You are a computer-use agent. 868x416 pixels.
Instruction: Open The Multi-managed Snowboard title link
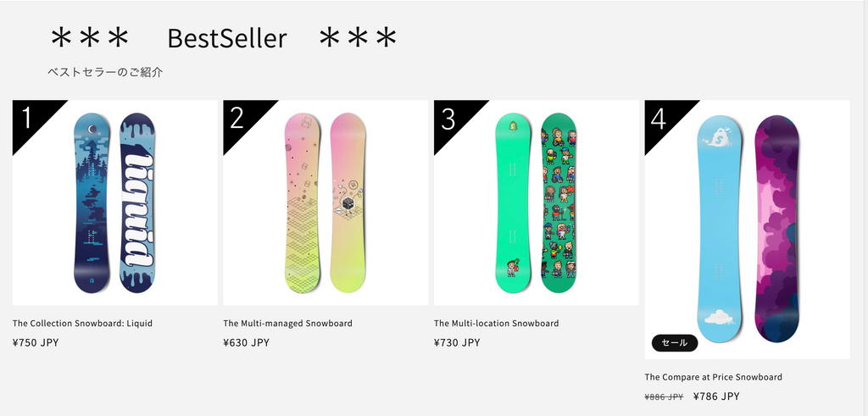click(288, 323)
